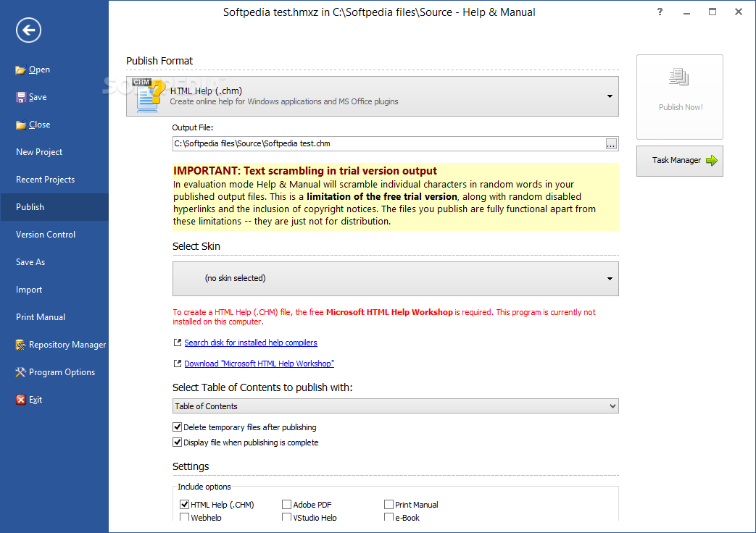Toggle Delete temporary files after publishing
This screenshot has width=756, height=533.
pos(178,427)
